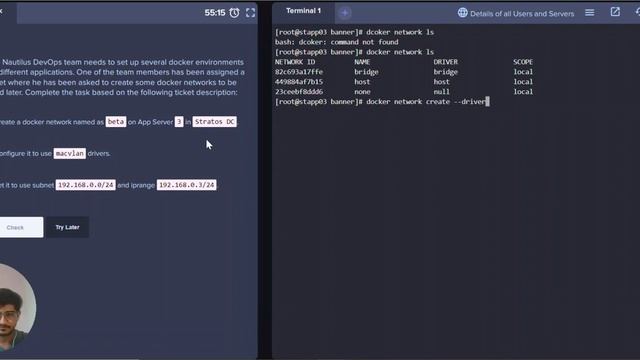Open terminal in new window icon
The width and height of the screenshot is (640, 360).
(615, 12)
